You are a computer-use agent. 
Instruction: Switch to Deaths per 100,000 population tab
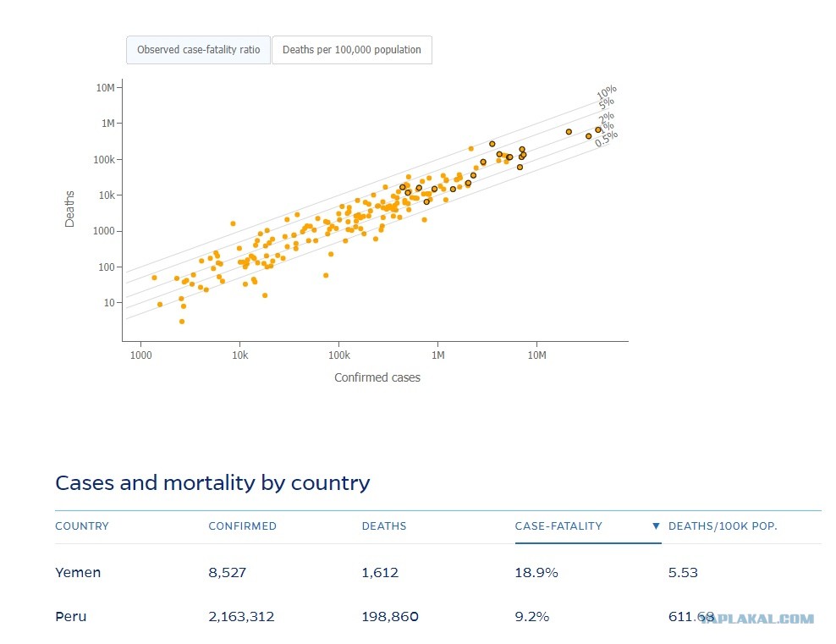[x=352, y=50]
